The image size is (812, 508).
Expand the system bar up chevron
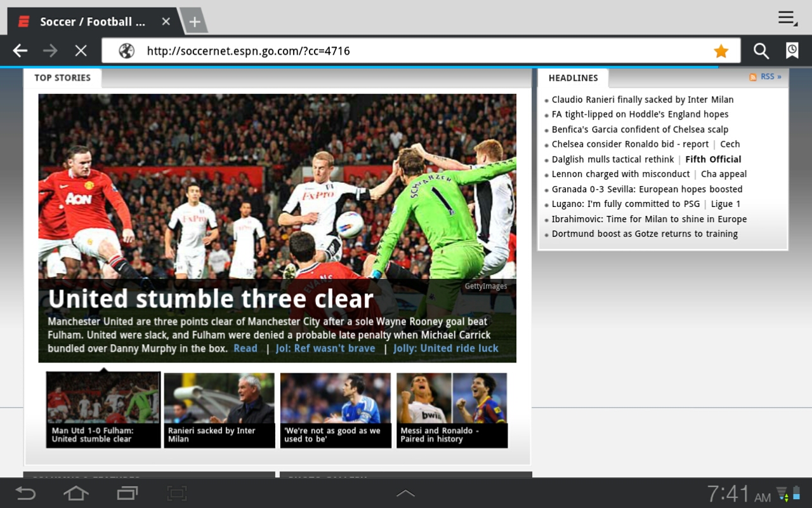coord(405,493)
